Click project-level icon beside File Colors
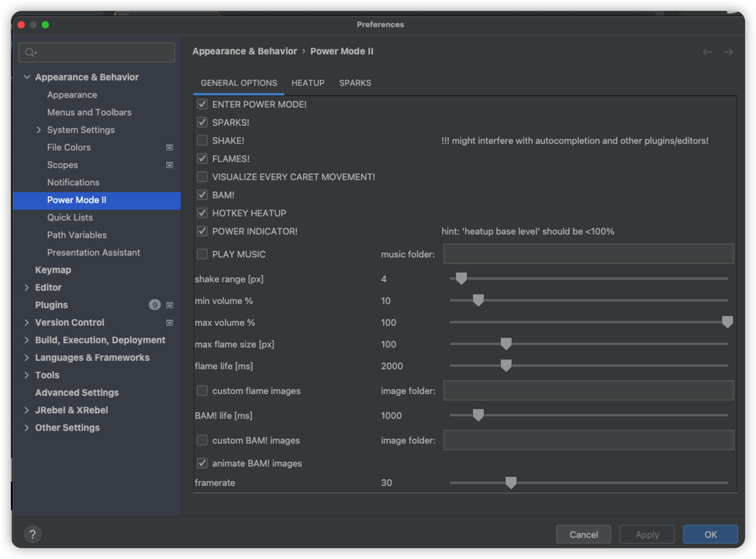The image size is (756, 559). point(170,147)
